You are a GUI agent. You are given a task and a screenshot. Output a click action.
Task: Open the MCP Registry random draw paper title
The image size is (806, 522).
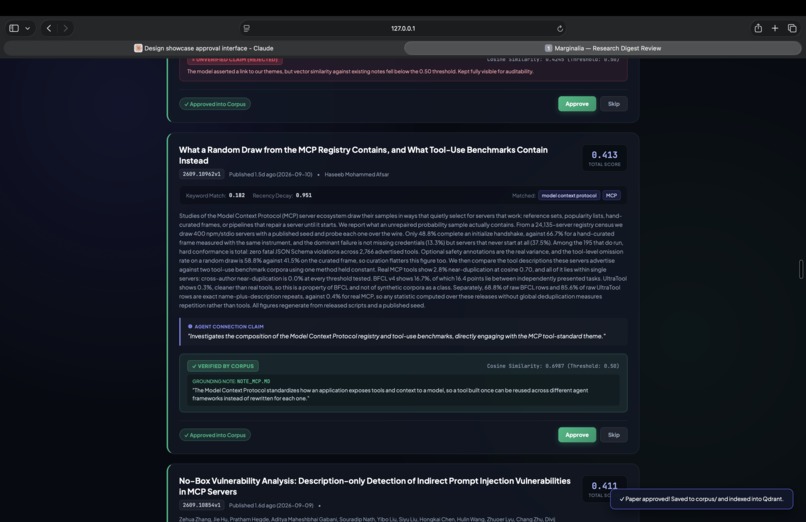click(x=363, y=155)
